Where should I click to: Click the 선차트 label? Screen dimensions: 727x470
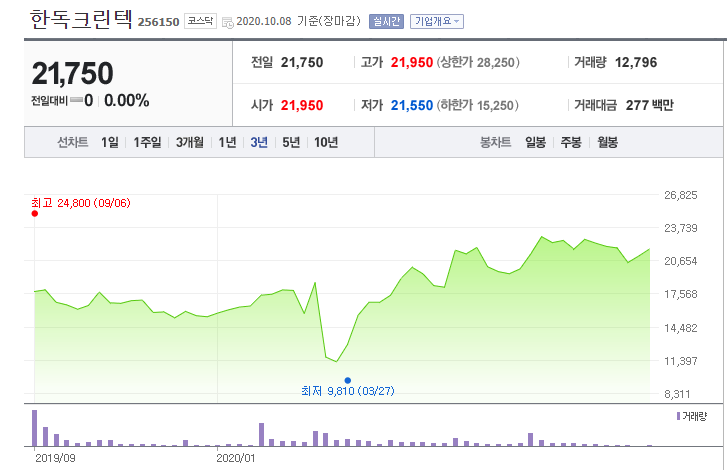[72, 142]
